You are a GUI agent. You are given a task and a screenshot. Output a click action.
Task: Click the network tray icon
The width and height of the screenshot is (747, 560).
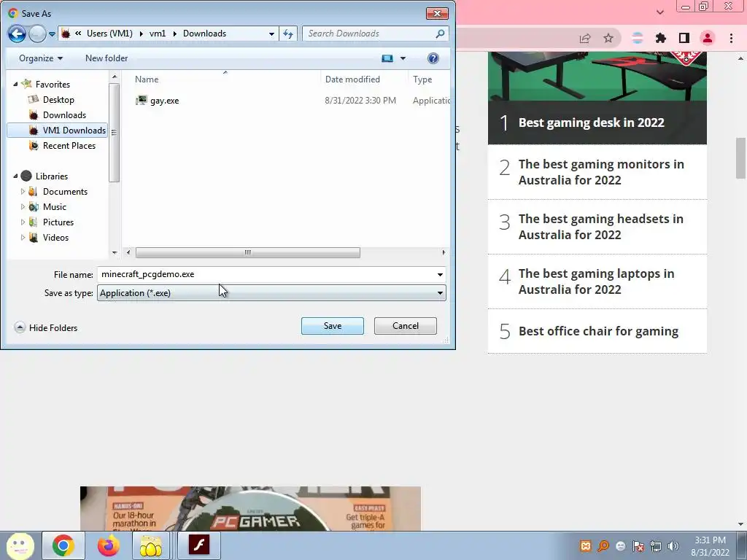(x=656, y=546)
